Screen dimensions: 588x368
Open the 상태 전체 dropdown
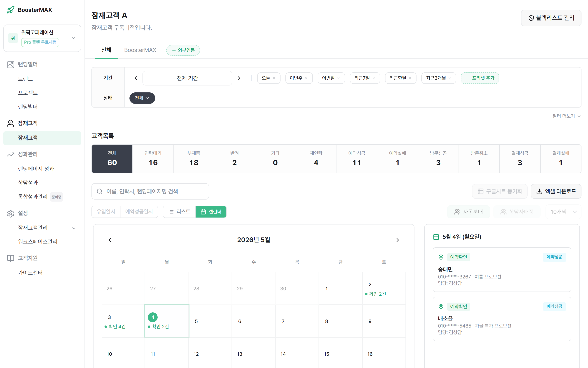(x=142, y=98)
